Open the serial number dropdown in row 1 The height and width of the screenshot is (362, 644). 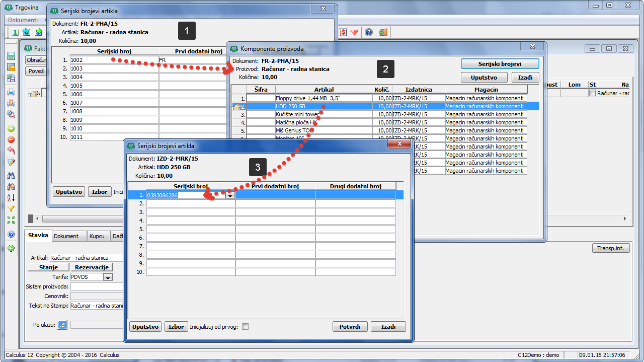(230, 195)
